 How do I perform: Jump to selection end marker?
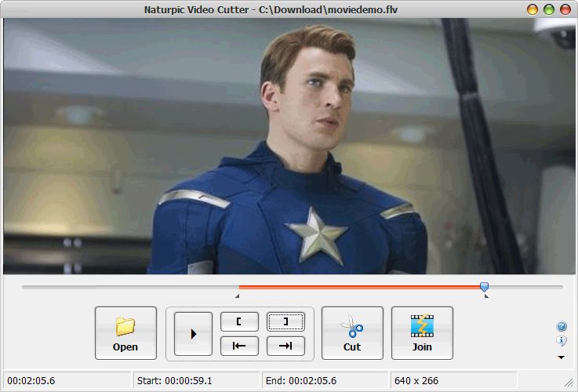[x=285, y=346]
